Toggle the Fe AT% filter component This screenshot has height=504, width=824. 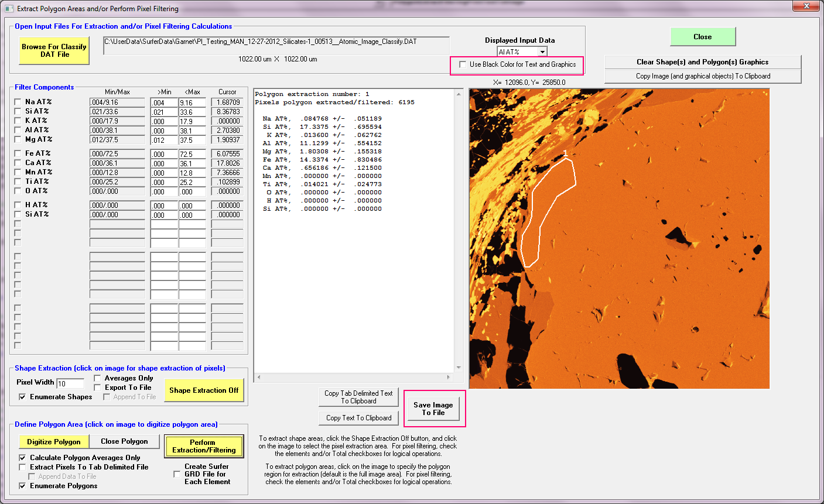point(18,153)
